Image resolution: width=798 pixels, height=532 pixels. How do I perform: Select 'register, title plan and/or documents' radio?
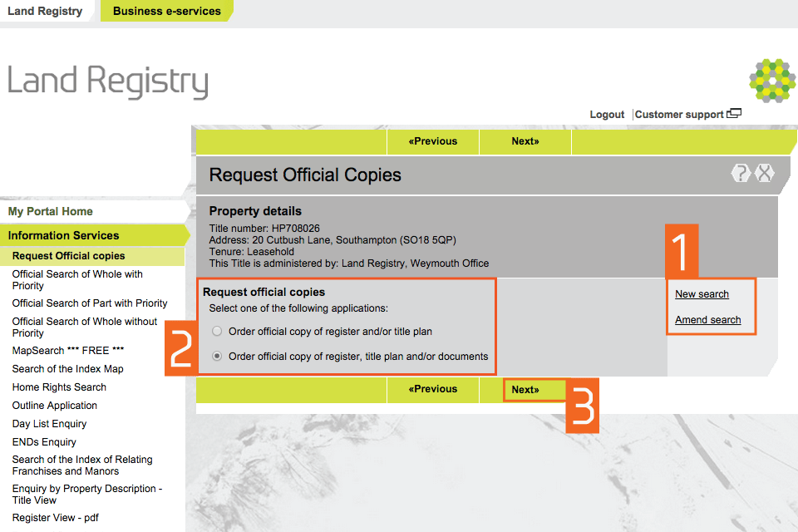coord(217,357)
